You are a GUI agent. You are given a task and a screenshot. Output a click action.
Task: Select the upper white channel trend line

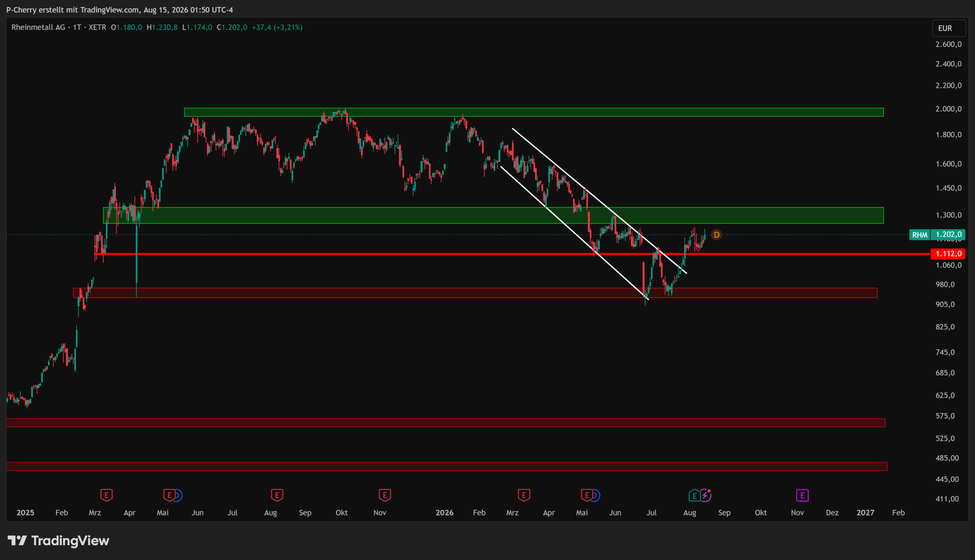coord(599,201)
